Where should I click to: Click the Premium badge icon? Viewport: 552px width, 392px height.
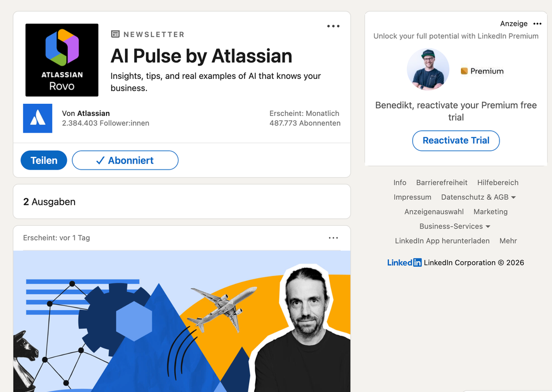pyautogui.click(x=464, y=71)
